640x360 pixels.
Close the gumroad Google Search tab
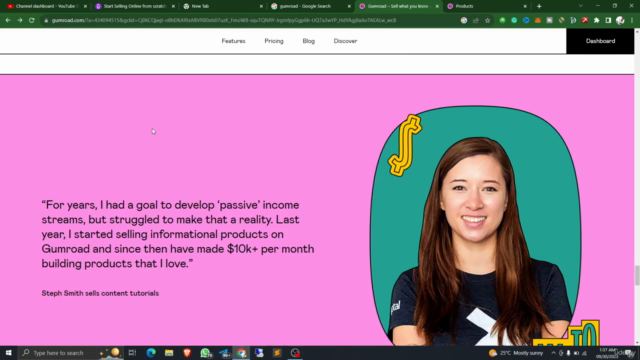pyautogui.click(x=349, y=6)
